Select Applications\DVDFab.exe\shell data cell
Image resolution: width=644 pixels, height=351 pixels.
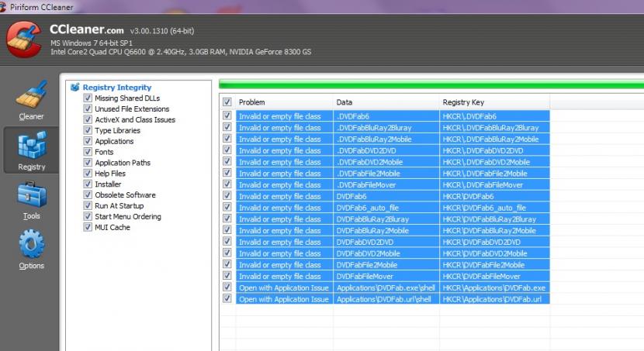(x=386, y=288)
